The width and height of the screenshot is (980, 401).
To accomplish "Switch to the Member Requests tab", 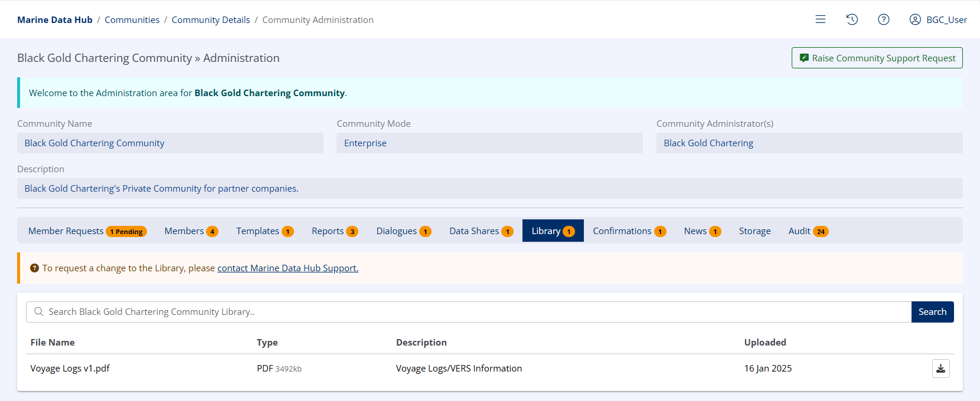I will [86, 231].
